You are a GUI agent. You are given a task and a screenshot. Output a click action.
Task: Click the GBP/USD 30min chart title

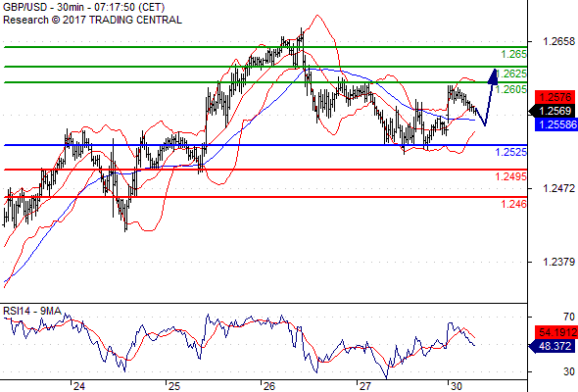(x=83, y=8)
